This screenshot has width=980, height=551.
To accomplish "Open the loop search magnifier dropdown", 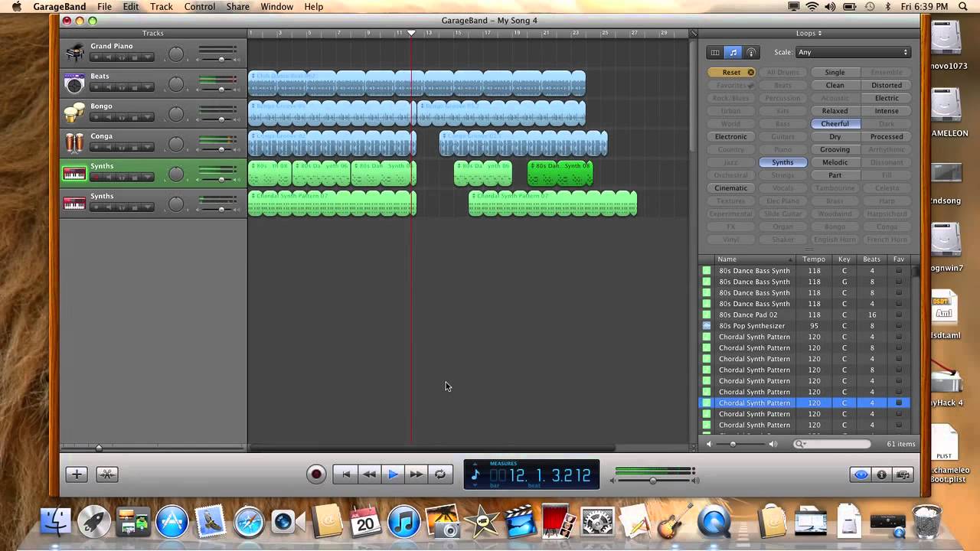I will tap(800, 444).
